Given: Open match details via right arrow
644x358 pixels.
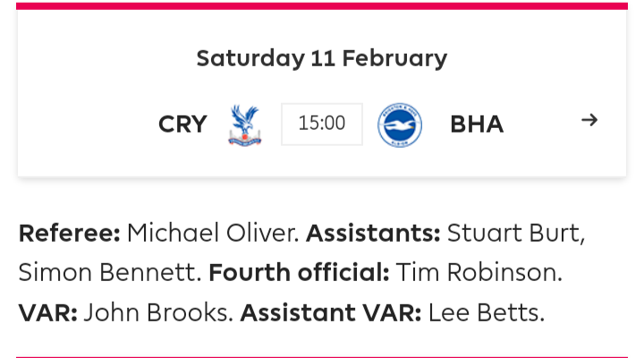Looking at the screenshot, I should click(589, 120).
